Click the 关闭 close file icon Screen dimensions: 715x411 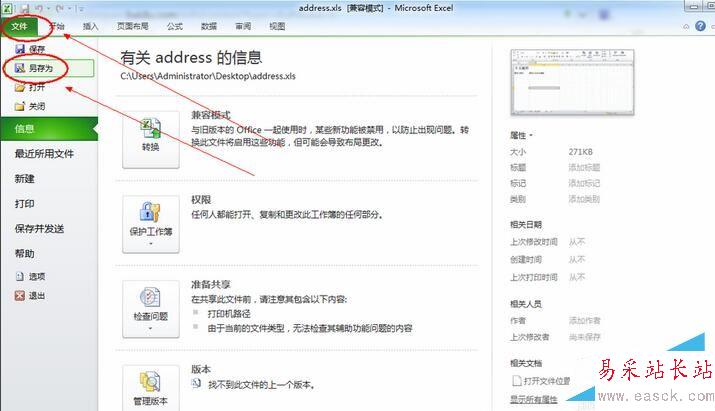coord(20,106)
